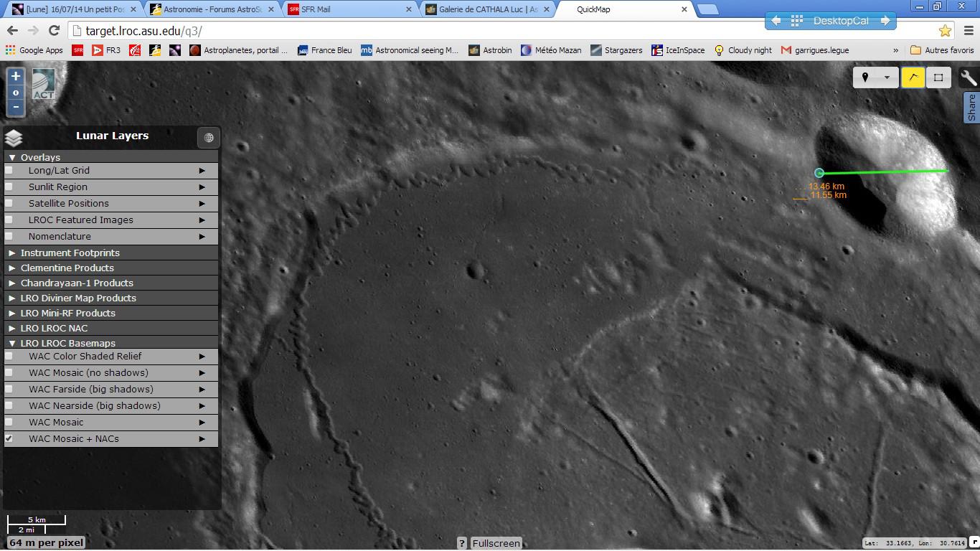Screen dimensions: 980x551
Task: Open the DesktopCal grid icon
Action: click(796, 21)
